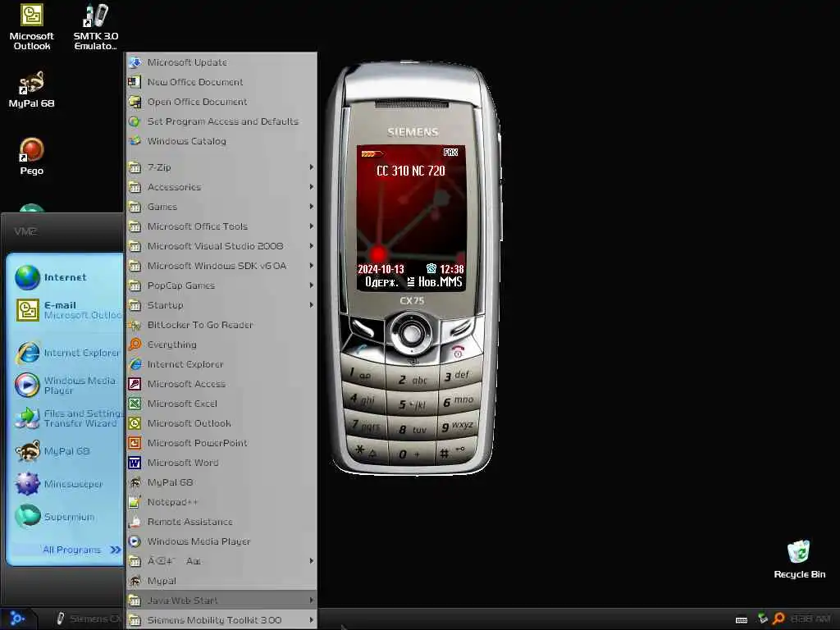Click Supermium icon in Start menu
This screenshot has width=840, height=630.
(27, 517)
